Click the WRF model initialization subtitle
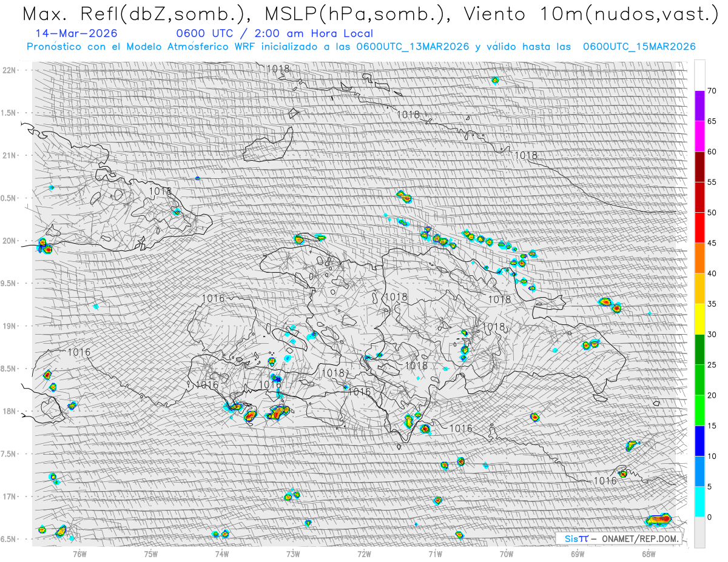This screenshot has width=728, height=562. pyautogui.click(x=361, y=47)
